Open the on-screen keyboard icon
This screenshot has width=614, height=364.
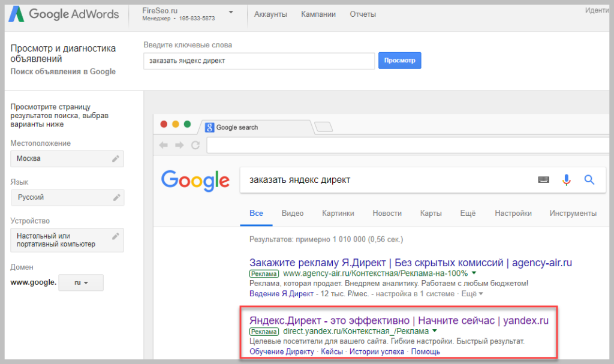(x=544, y=179)
